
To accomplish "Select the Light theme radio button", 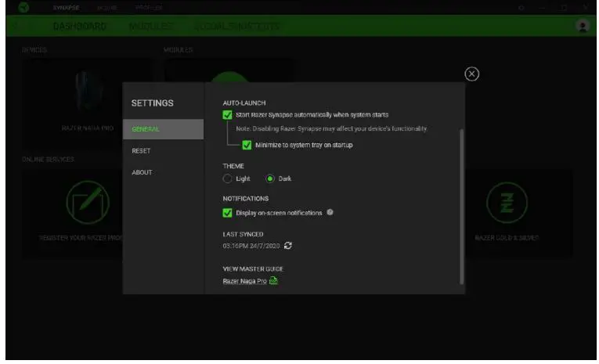I will (x=227, y=178).
